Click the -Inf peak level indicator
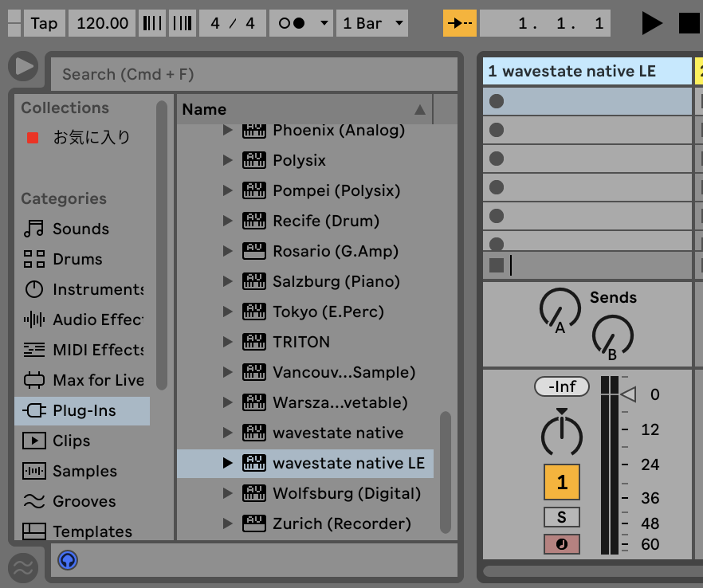 point(562,386)
